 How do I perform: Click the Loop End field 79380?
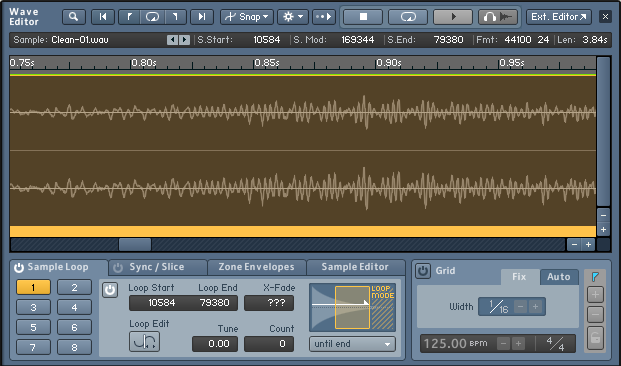tap(214, 303)
